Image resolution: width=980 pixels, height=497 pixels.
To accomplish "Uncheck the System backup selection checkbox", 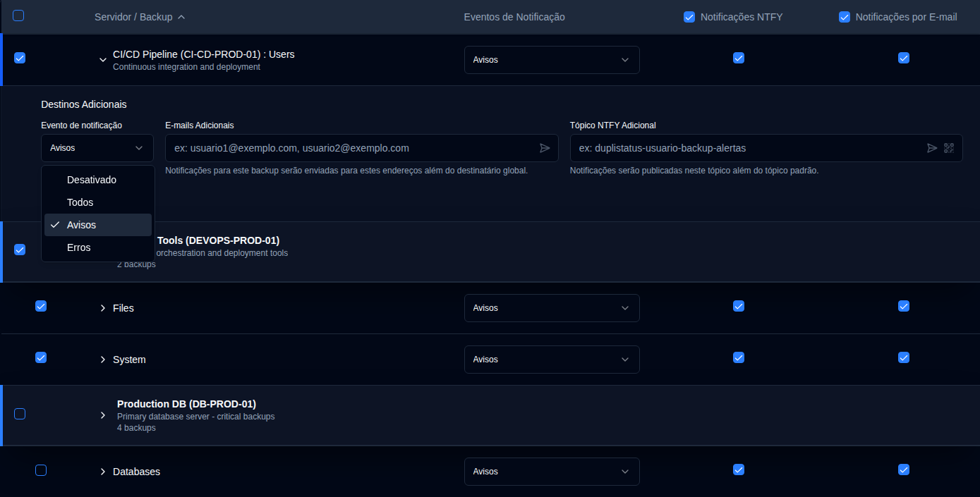I will 41,357.
